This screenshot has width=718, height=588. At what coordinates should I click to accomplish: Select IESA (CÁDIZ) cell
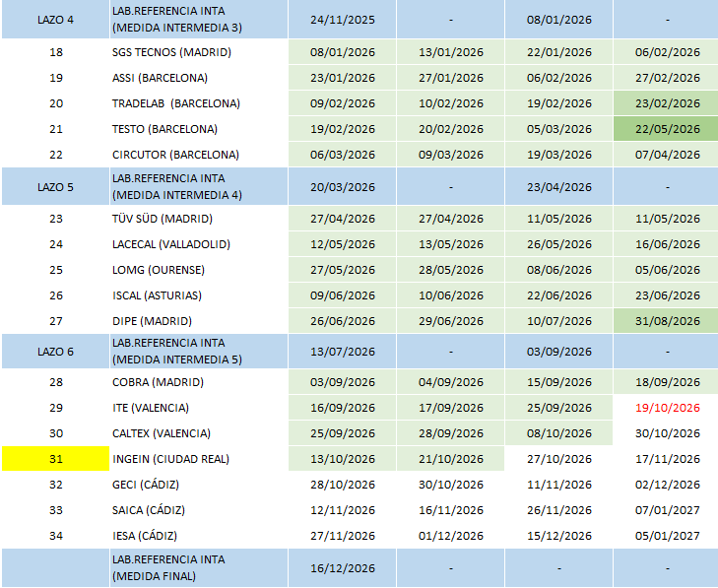pyautogui.click(x=199, y=536)
